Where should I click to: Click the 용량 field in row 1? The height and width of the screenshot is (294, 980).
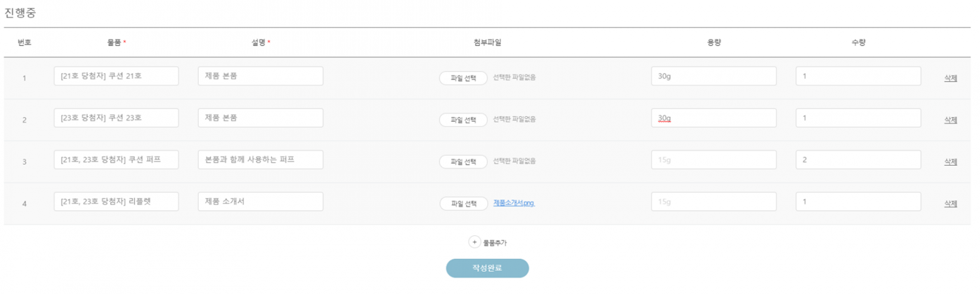[x=714, y=76]
